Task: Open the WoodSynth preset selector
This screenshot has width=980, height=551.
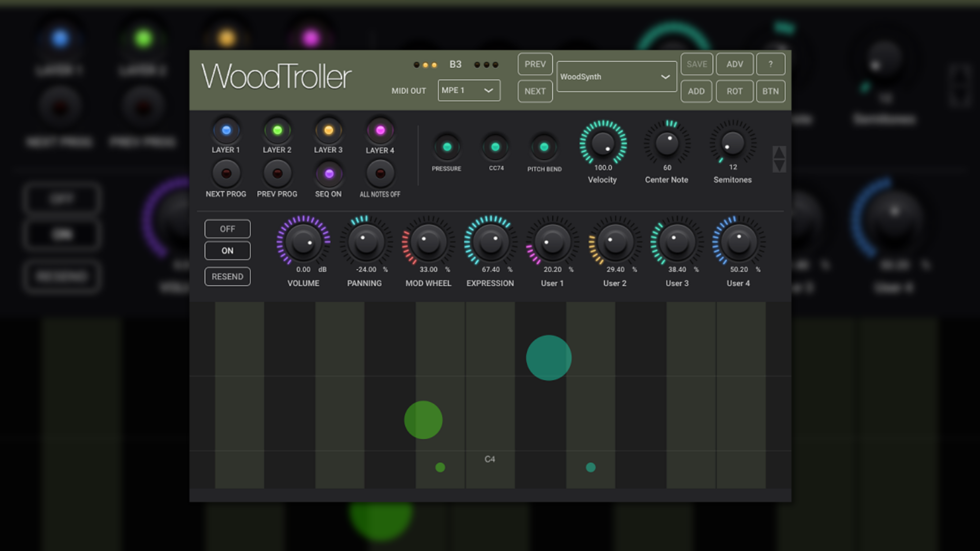Action: point(616,77)
